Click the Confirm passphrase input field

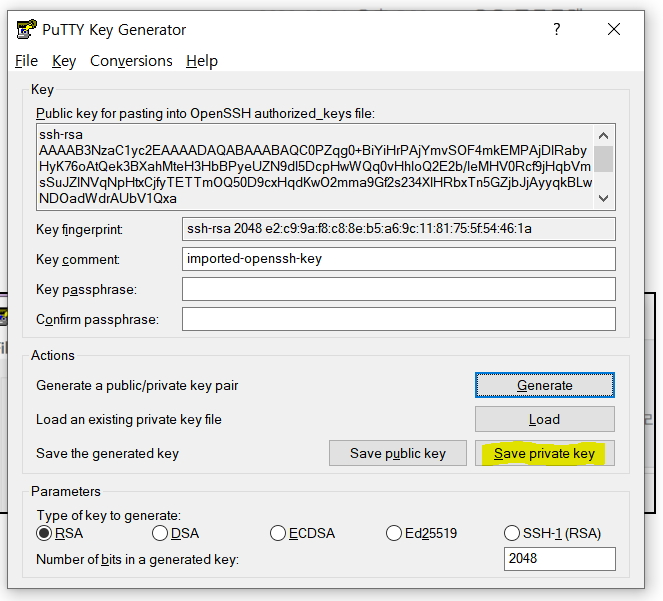pyautogui.click(x=399, y=319)
